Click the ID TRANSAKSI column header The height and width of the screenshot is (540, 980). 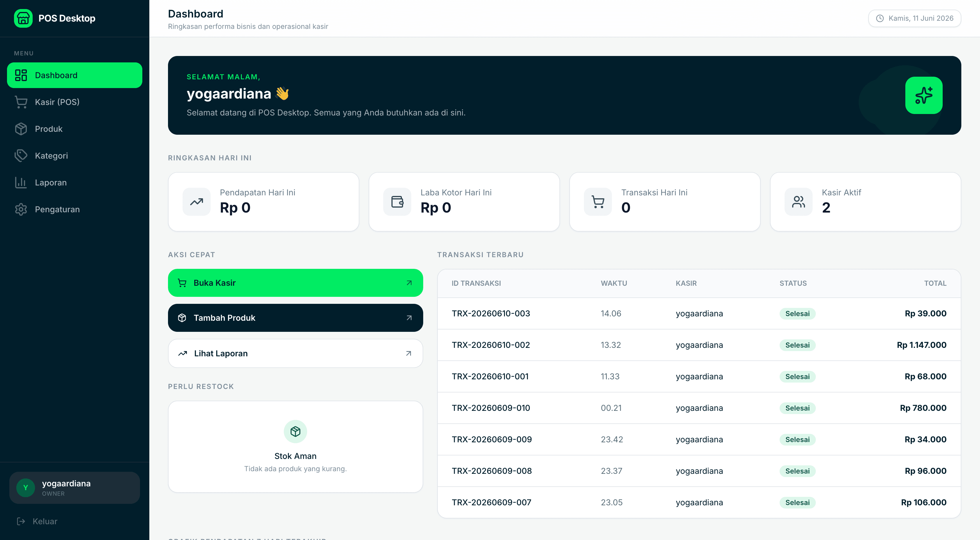[476, 283]
